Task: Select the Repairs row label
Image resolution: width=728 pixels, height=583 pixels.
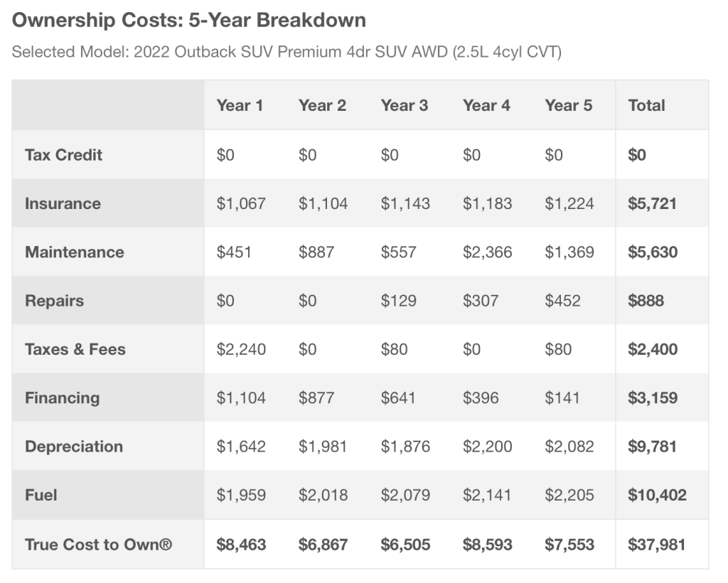Action: pyautogui.click(x=54, y=301)
